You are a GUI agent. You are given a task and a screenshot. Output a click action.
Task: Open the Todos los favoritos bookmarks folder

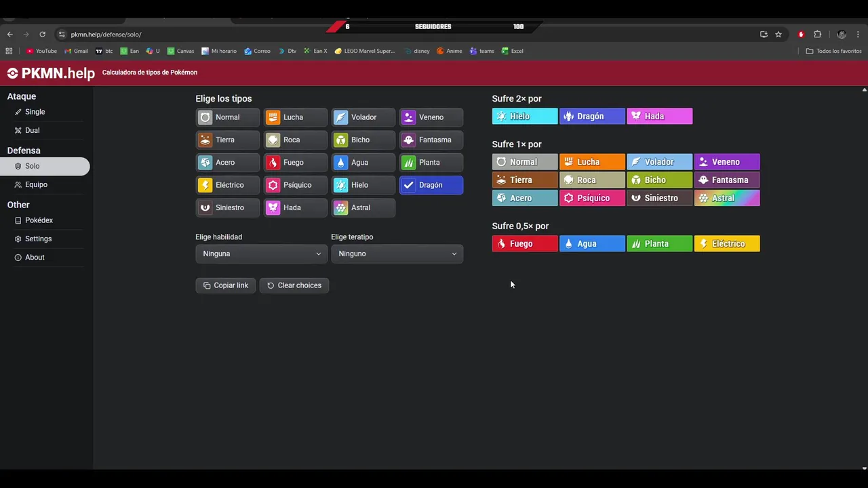(833, 51)
